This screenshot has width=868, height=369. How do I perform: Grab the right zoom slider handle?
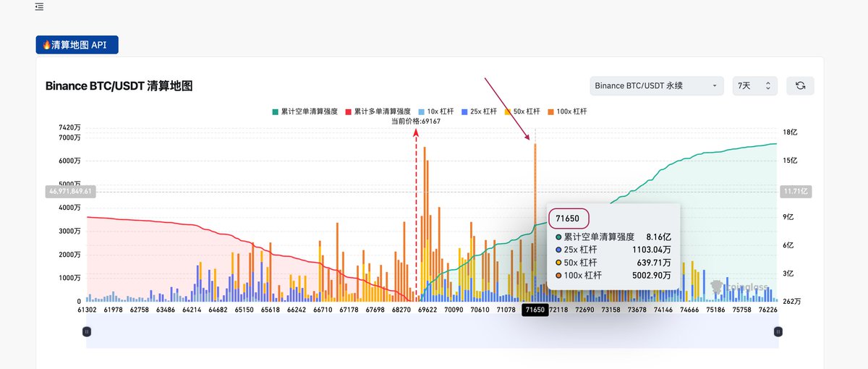(x=778, y=331)
